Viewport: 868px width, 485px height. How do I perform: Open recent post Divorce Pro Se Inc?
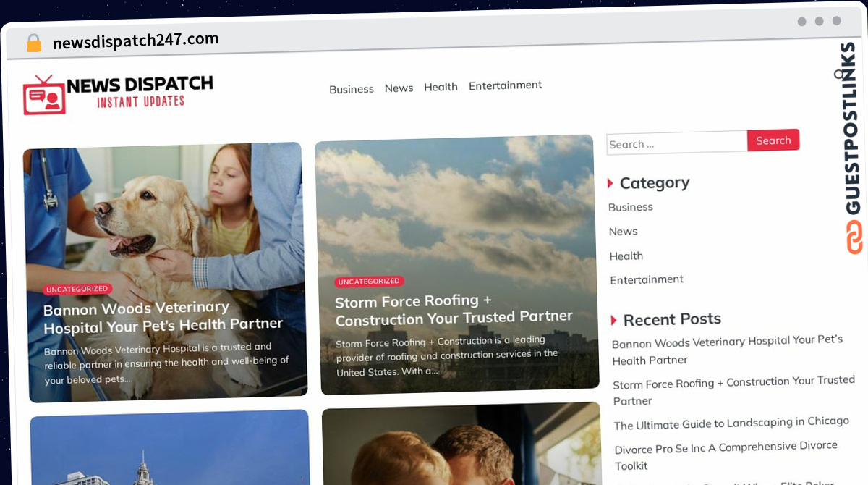(x=726, y=455)
